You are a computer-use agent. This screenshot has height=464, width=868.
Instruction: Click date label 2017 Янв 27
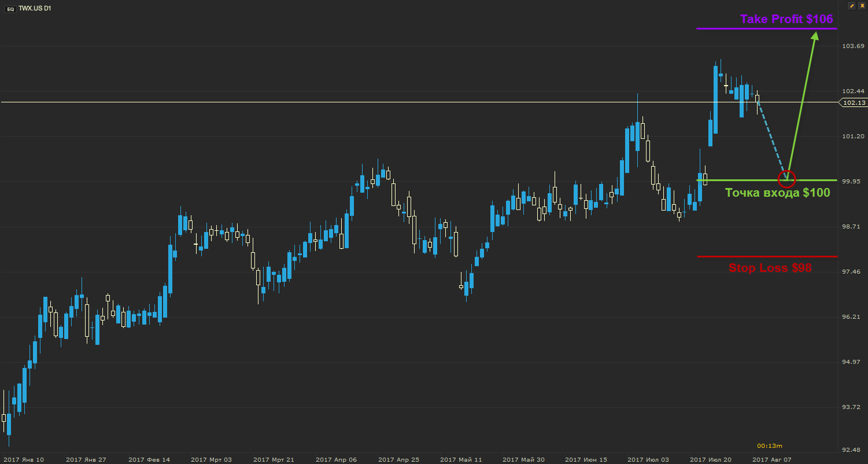(x=86, y=459)
